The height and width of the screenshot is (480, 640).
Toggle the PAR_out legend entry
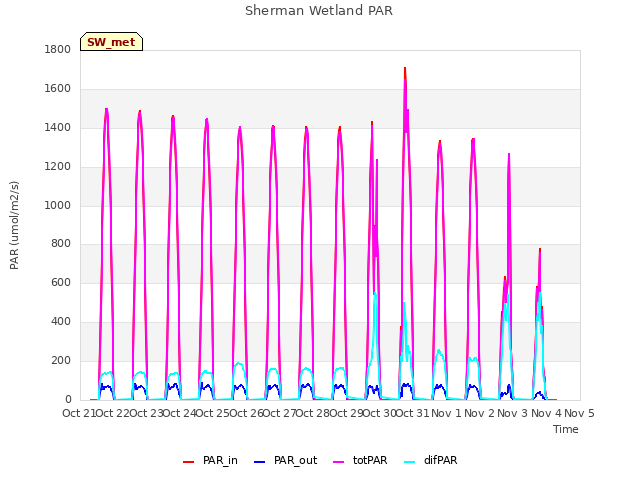click(x=286, y=460)
